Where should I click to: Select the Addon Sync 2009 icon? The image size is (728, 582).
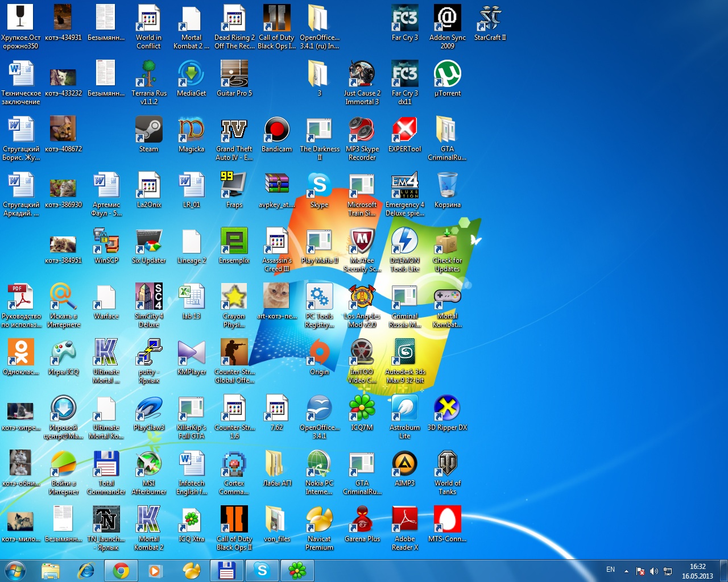click(447, 27)
